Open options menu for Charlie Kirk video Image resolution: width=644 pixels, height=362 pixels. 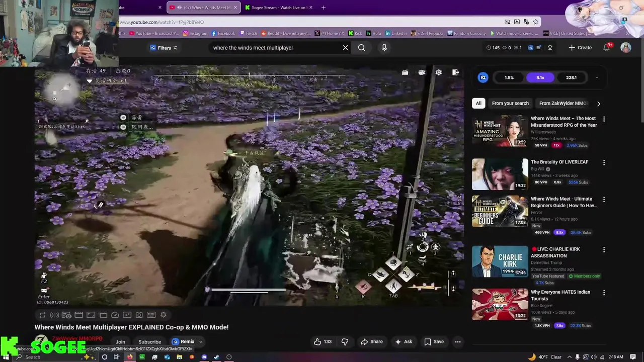[604, 249]
